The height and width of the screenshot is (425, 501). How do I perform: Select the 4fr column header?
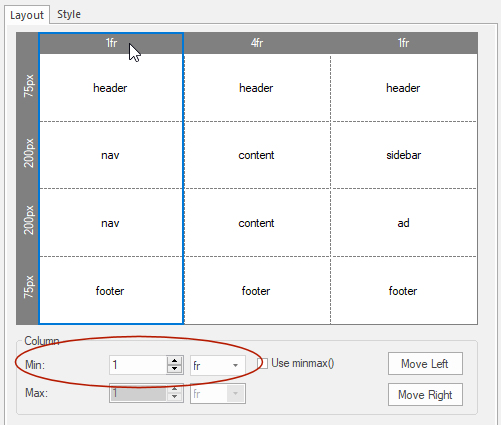click(x=257, y=43)
